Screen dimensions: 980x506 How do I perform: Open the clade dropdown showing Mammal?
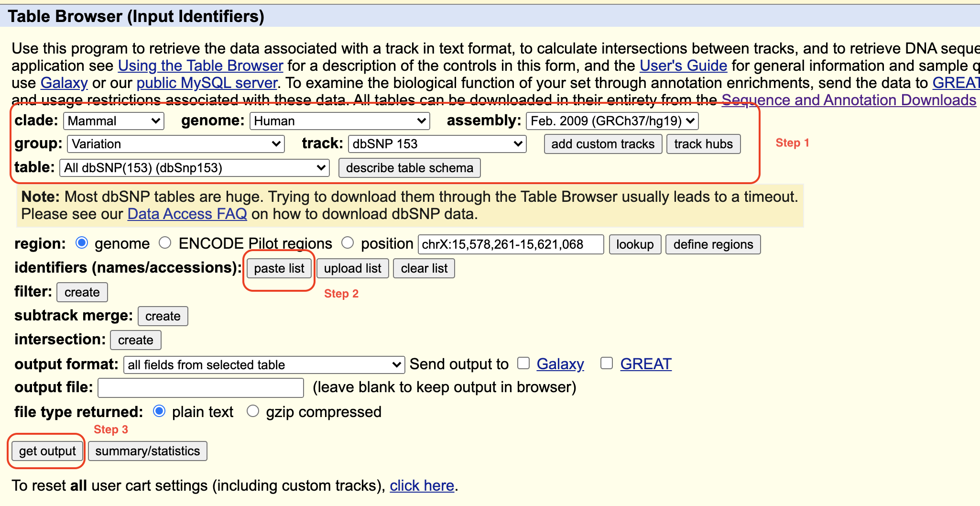click(113, 121)
